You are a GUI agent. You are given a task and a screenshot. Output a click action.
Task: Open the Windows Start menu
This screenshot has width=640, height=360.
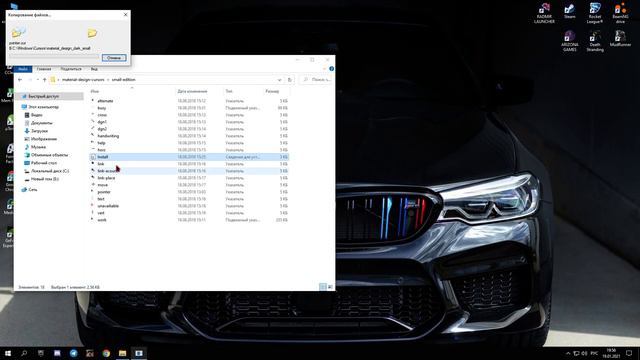click(x=8, y=353)
